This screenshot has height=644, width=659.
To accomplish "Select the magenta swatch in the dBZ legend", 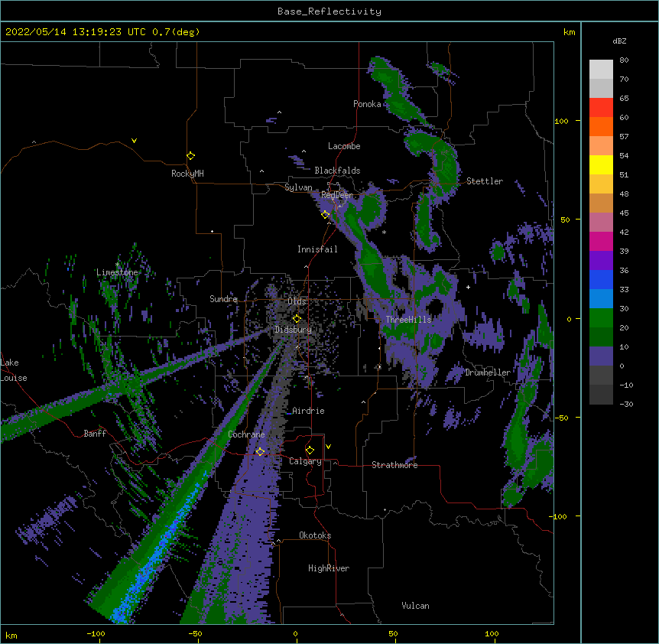I will (601, 241).
